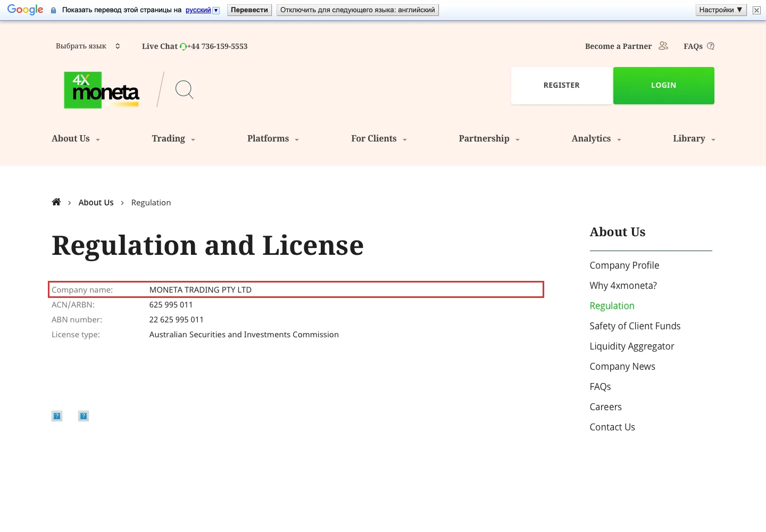Open the Live Chat link
The image size is (766, 532).
tap(160, 46)
